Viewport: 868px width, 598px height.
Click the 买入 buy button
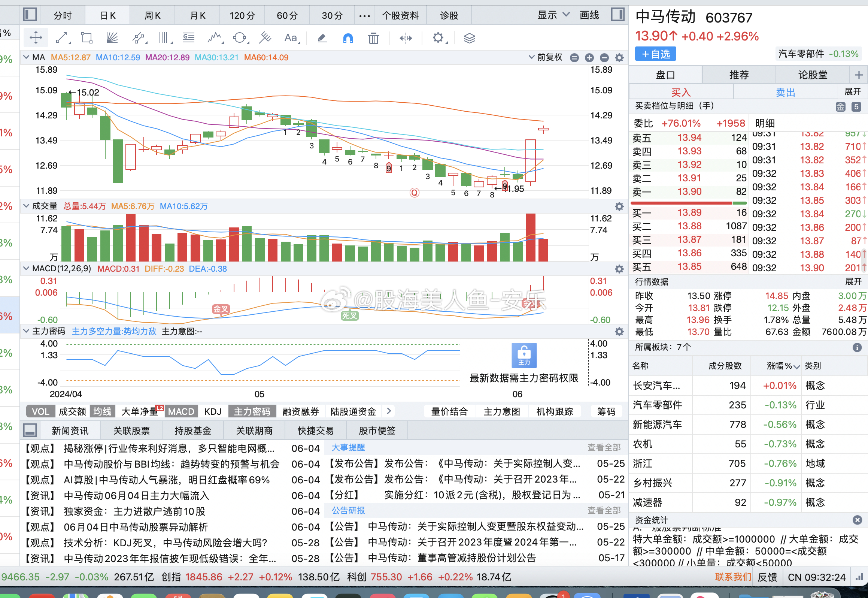681,92
